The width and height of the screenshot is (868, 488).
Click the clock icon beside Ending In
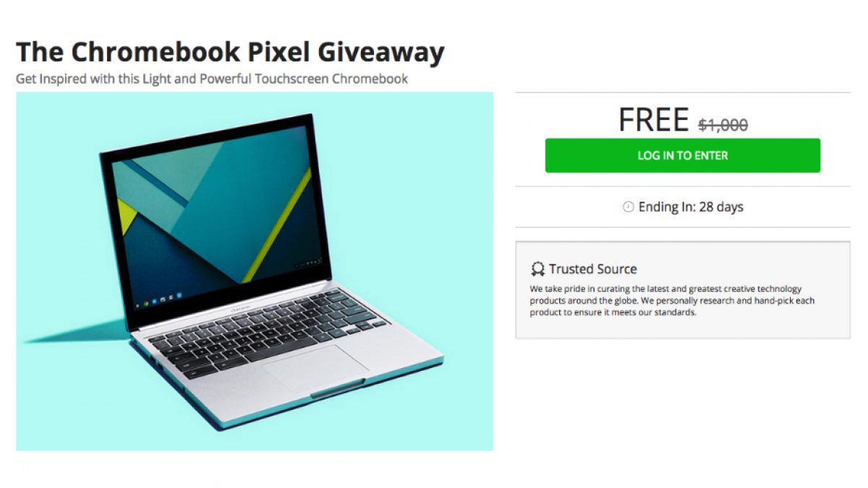(x=628, y=207)
